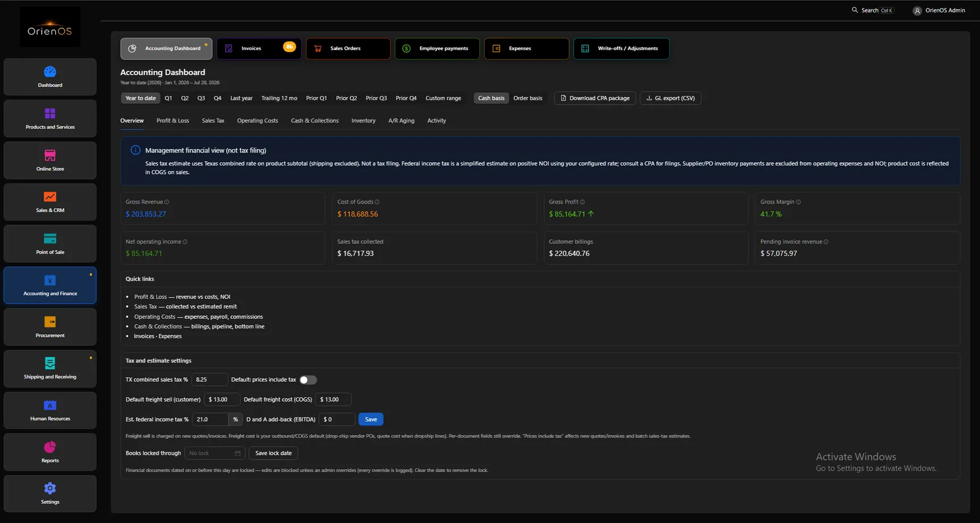The image size is (980, 523).
Task: Select Trailing 12 mo period
Action: point(279,98)
